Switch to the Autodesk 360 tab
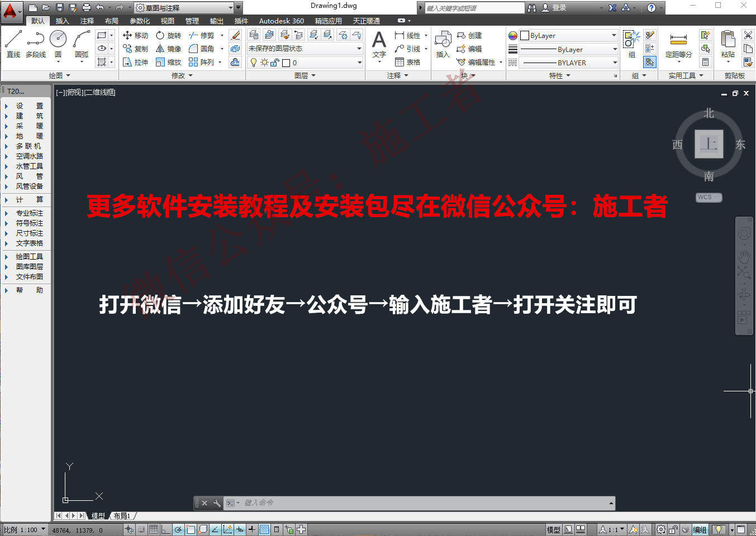Viewport: 756px width, 536px height. [281, 21]
